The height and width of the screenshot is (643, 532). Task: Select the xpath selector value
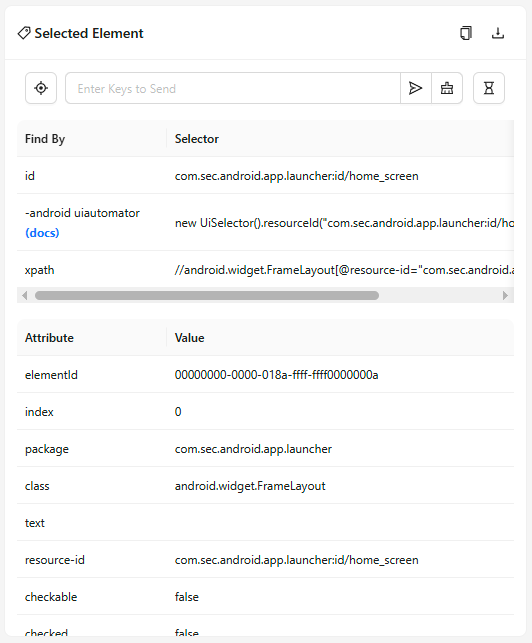coord(345,270)
